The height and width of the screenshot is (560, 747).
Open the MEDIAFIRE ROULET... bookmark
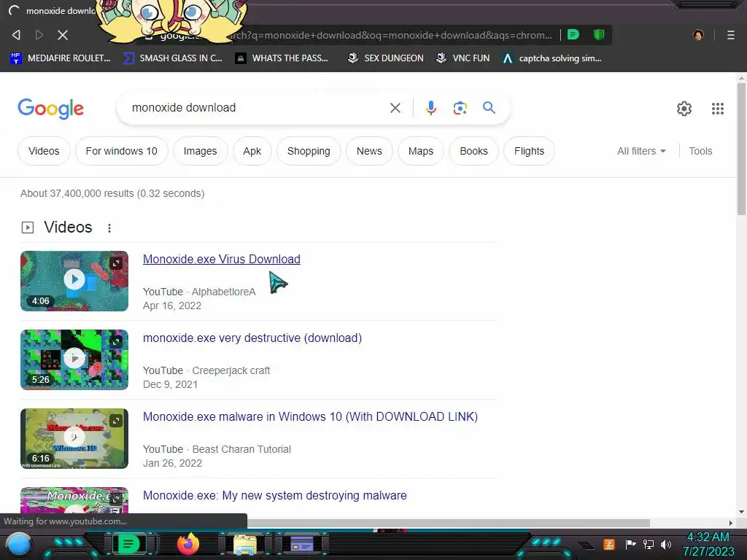61,58
